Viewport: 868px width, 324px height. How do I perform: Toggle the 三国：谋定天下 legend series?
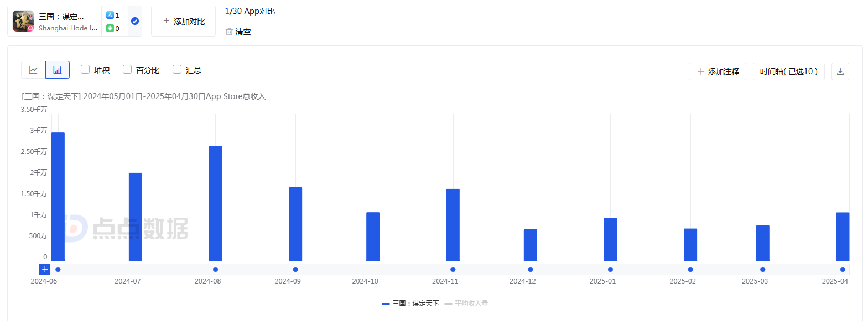click(x=410, y=304)
